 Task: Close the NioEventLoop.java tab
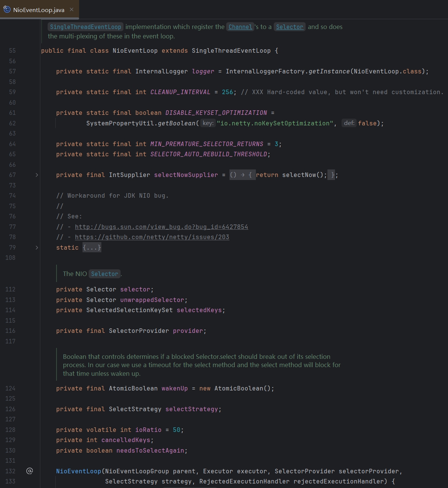coord(72,9)
